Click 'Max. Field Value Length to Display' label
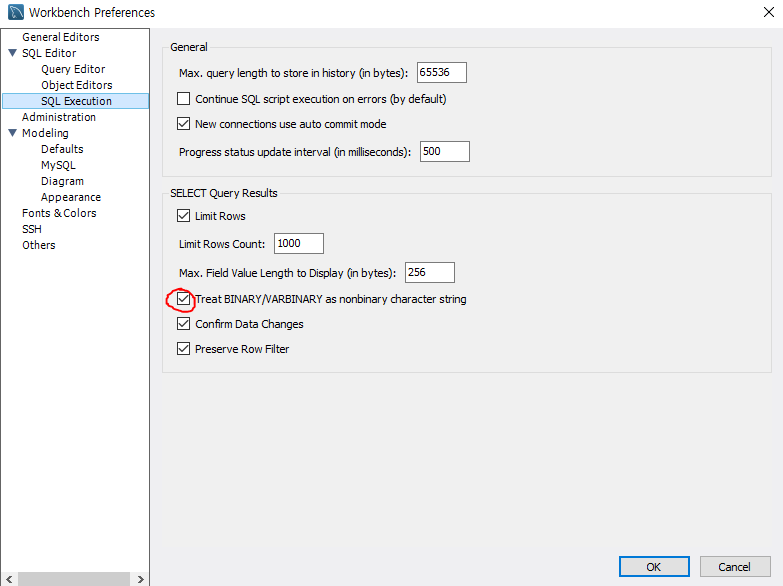Viewport: 783px width, 586px height. pyautogui.click(x=287, y=273)
